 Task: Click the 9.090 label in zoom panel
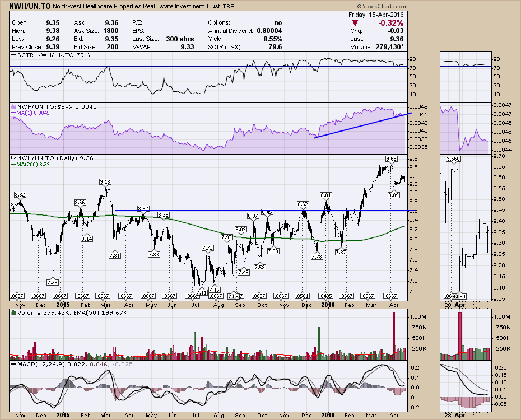tap(459, 296)
